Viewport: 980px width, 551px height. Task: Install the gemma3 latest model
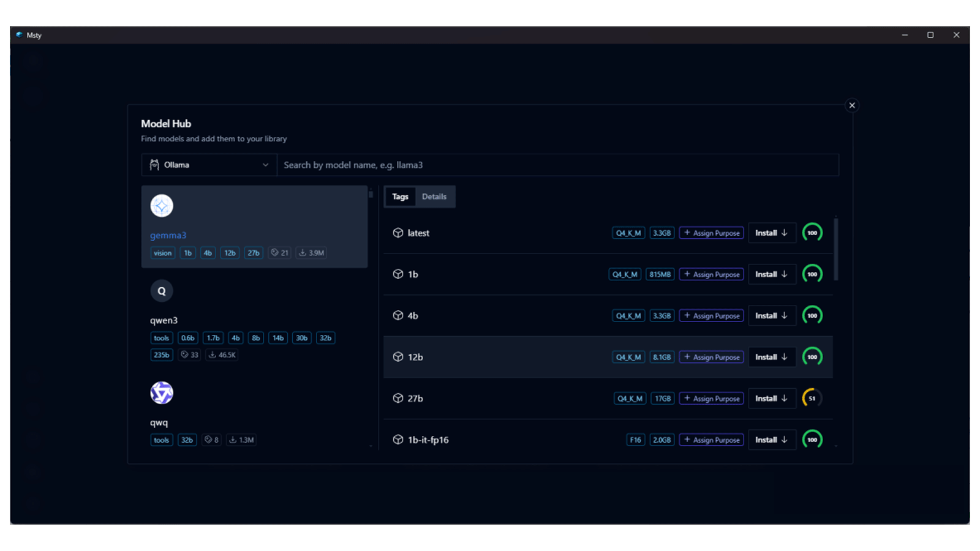pos(771,233)
